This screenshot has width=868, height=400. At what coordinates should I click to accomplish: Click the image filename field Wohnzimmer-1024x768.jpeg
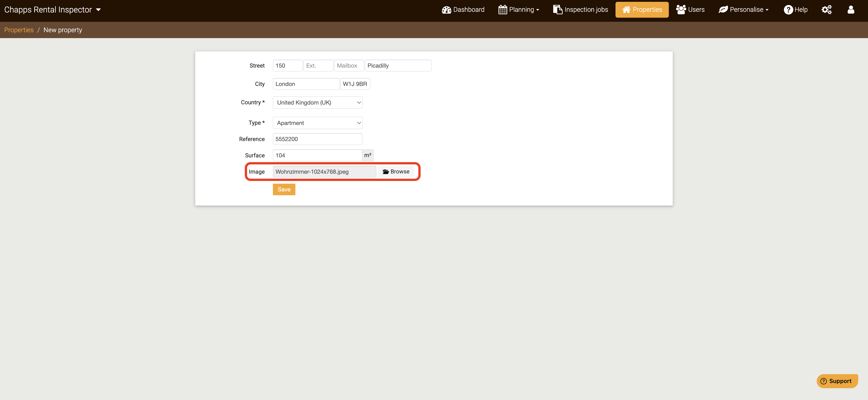324,172
